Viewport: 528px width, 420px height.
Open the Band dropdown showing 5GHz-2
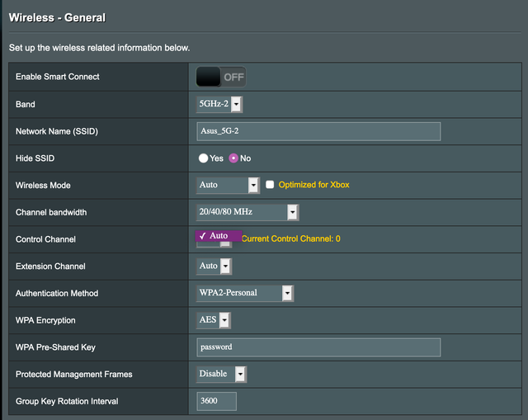219,104
